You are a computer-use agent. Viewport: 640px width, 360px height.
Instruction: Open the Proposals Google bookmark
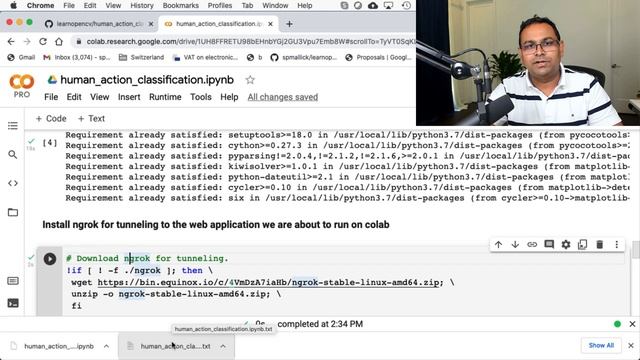coord(378,58)
